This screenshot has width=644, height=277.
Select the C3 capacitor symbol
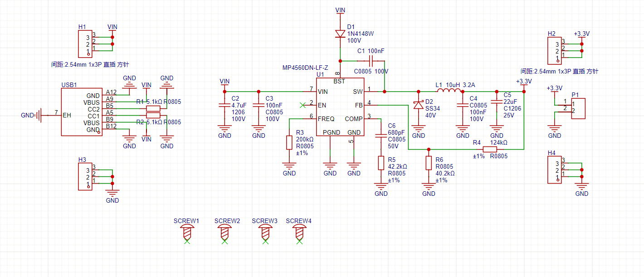(259, 106)
